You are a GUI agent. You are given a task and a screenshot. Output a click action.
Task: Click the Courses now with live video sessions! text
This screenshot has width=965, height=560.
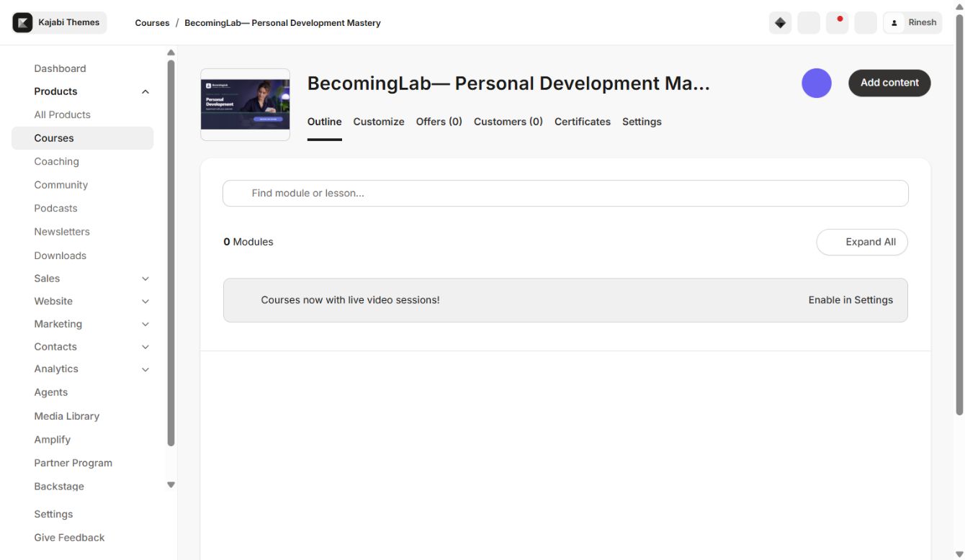pos(350,300)
